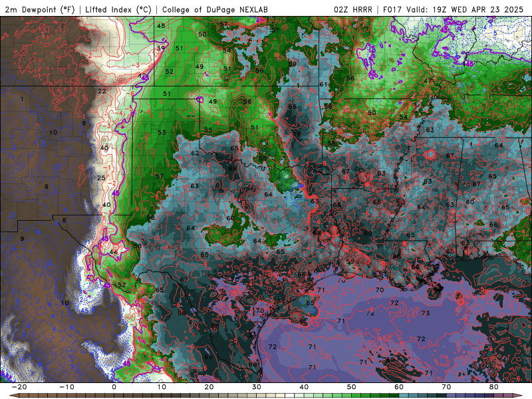Click the 62 dewpoint value on map

coord(195,153)
